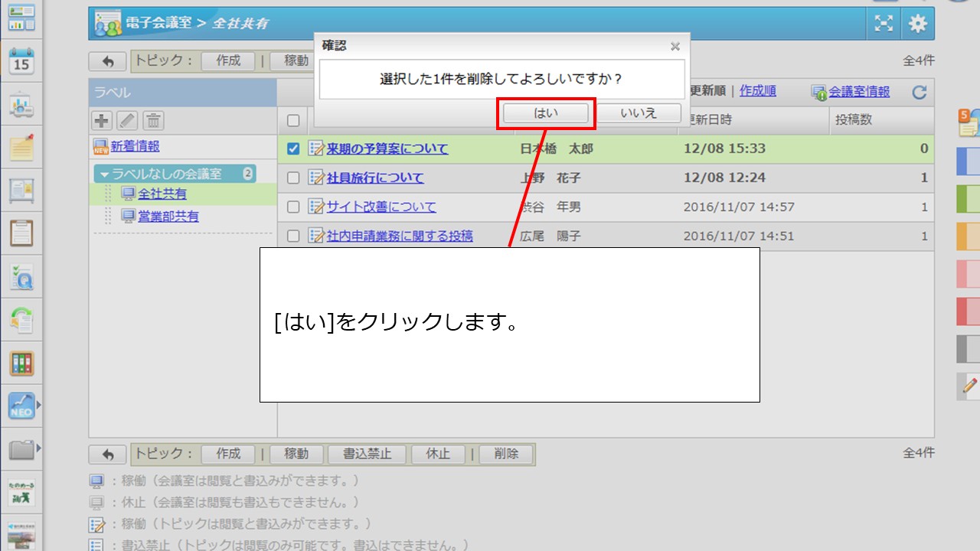Open the NEO chart icon in left sidebar
The image size is (980, 551).
[x=21, y=406]
